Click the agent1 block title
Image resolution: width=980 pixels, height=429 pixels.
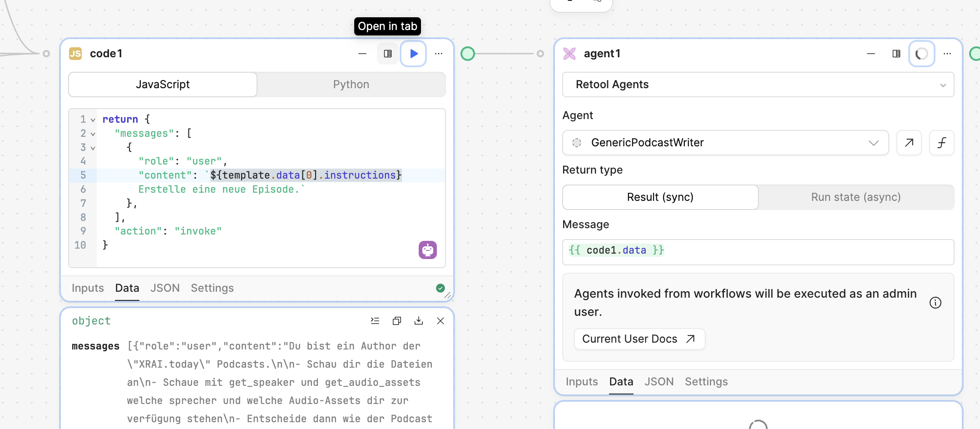click(602, 54)
